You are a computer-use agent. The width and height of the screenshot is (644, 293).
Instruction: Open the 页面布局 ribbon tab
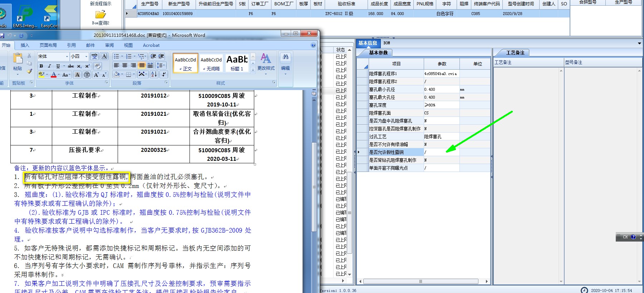[48, 45]
